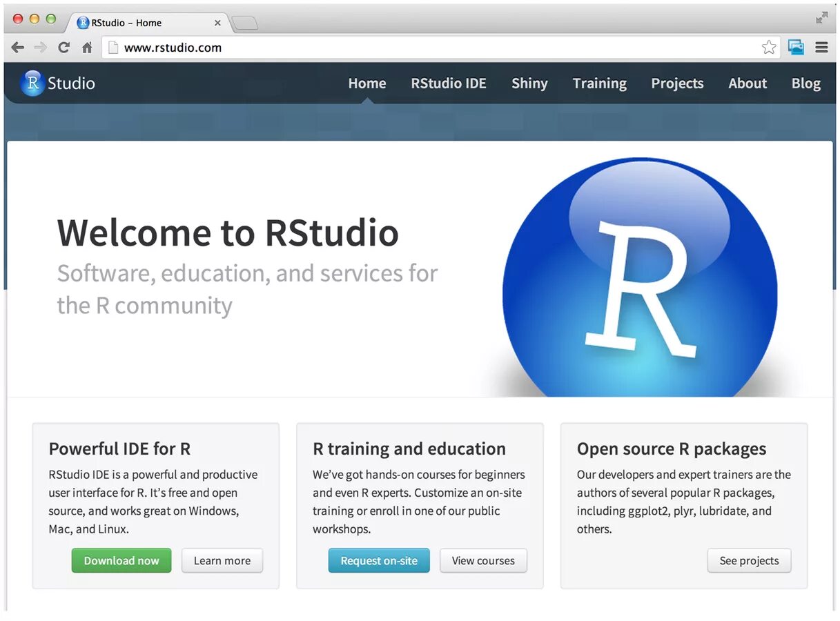Open the RStudio IDE navigation item
The width and height of the screenshot is (840, 621).
449,83
